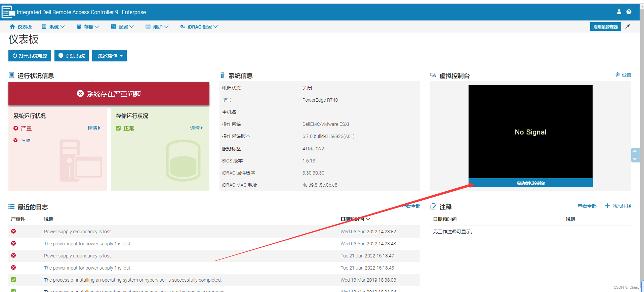Viewport: 644px width, 292px height.
Task: Click the 识别系统 button
Action: pos(72,56)
